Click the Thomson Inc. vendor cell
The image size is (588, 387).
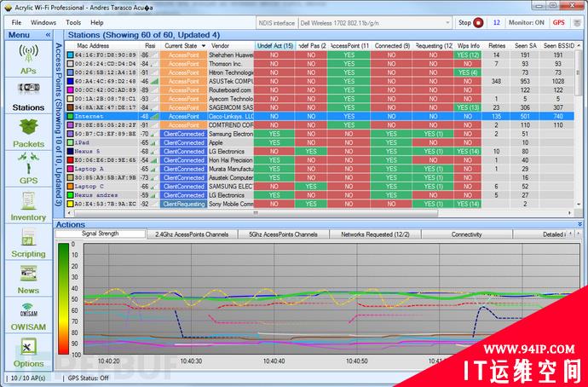[x=230, y=64]
